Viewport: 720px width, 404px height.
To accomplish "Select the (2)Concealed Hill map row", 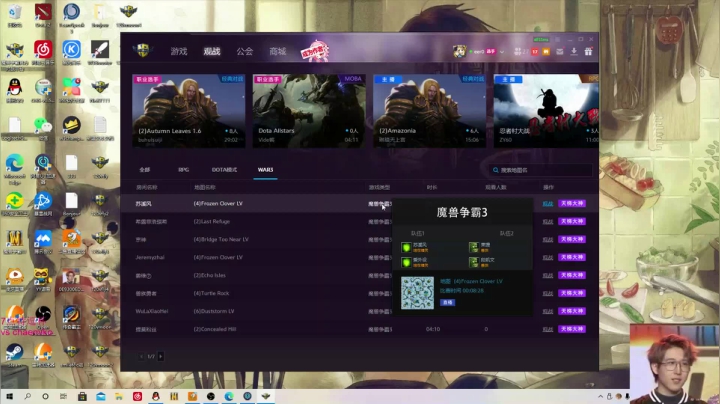I will (360, 329).
